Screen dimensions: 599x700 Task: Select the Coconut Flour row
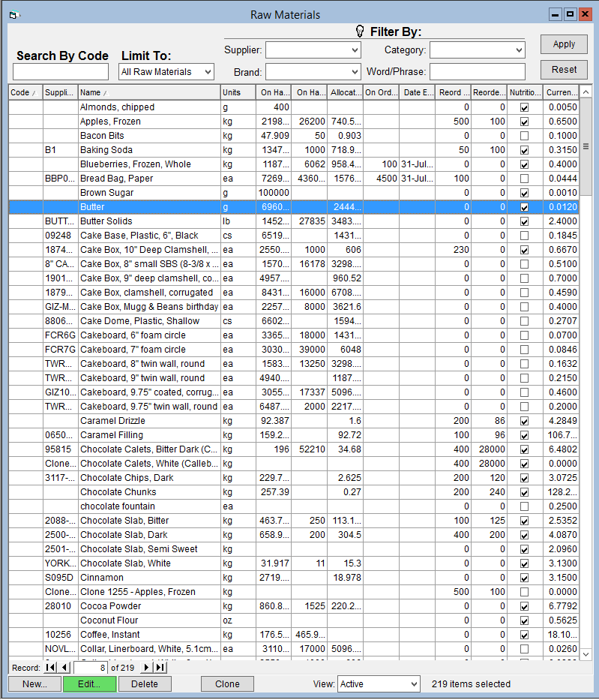tap(293, 620)
